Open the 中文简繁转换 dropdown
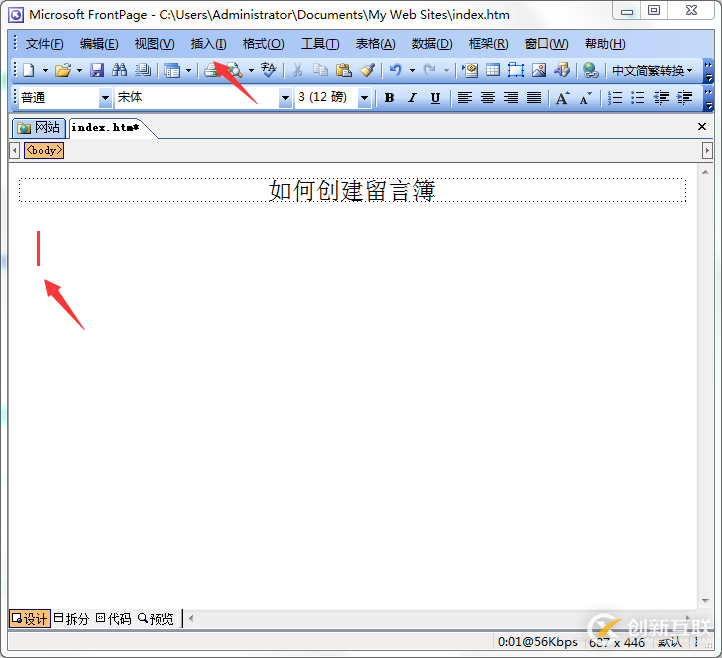The image size is (722, 658). pyautogui.click(x=652, y=70)
